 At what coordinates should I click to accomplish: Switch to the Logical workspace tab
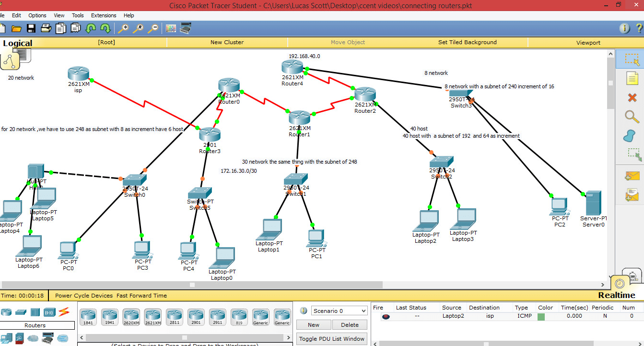point(18,43)
